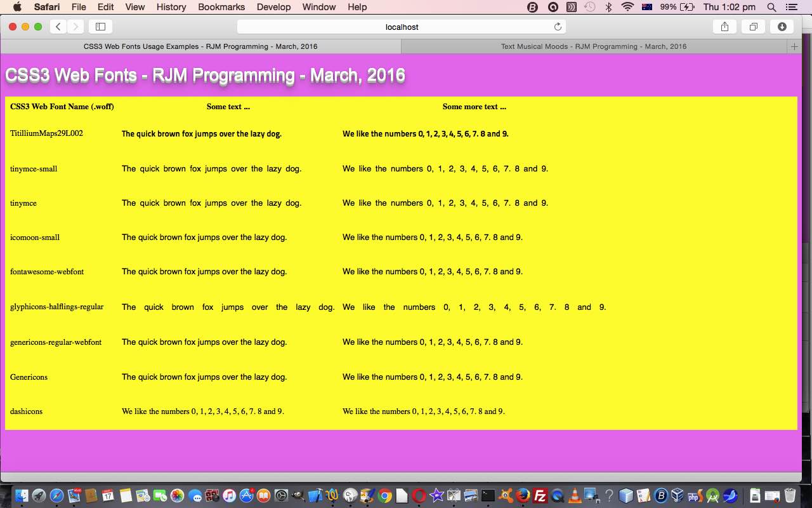Open Photos from the Dock
Image resolution: width=812 pixels, height=508 pixels.
pos(177,495)
